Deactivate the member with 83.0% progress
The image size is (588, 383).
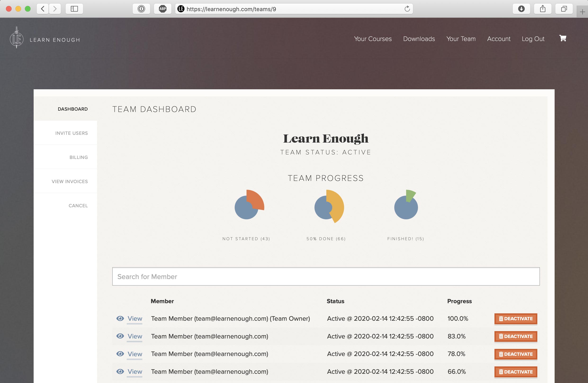(x=516, y=336)
